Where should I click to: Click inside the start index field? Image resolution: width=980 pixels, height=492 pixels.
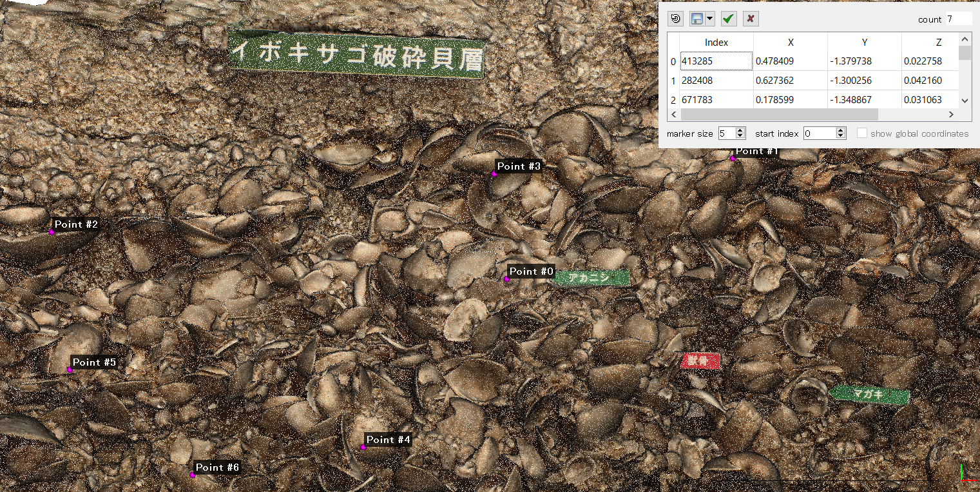coord(818,133)
